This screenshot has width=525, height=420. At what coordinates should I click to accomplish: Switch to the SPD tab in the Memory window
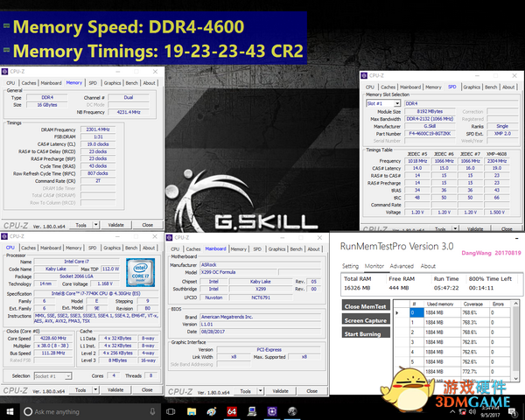tap(93, 83)
